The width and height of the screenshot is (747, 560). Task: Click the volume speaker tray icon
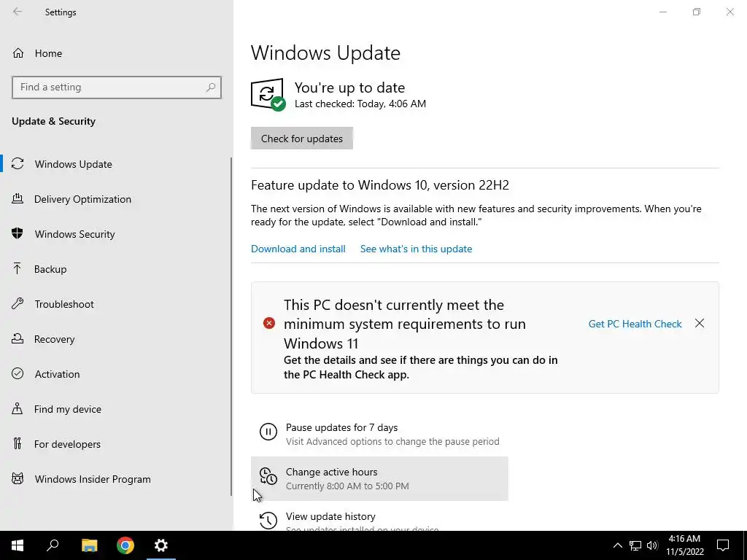coord(652,545)
